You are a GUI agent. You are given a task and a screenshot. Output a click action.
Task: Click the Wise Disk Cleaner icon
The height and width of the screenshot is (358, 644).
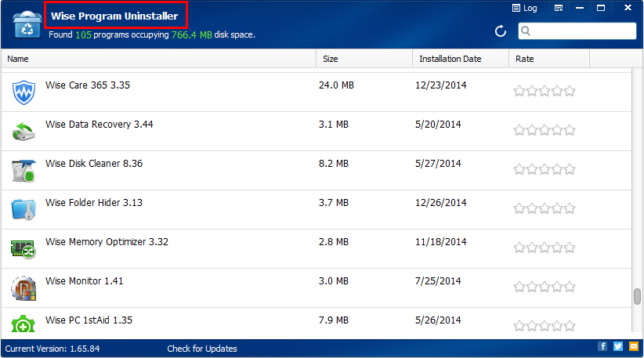point(24,170)
